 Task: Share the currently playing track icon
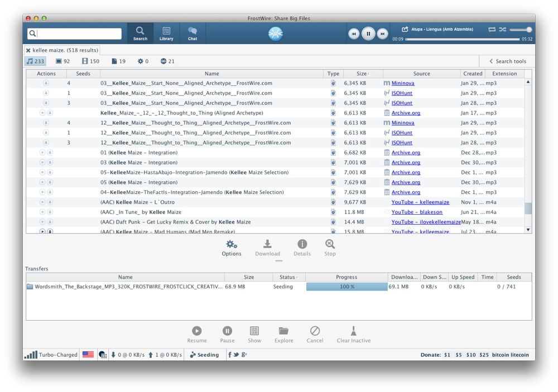405,29
